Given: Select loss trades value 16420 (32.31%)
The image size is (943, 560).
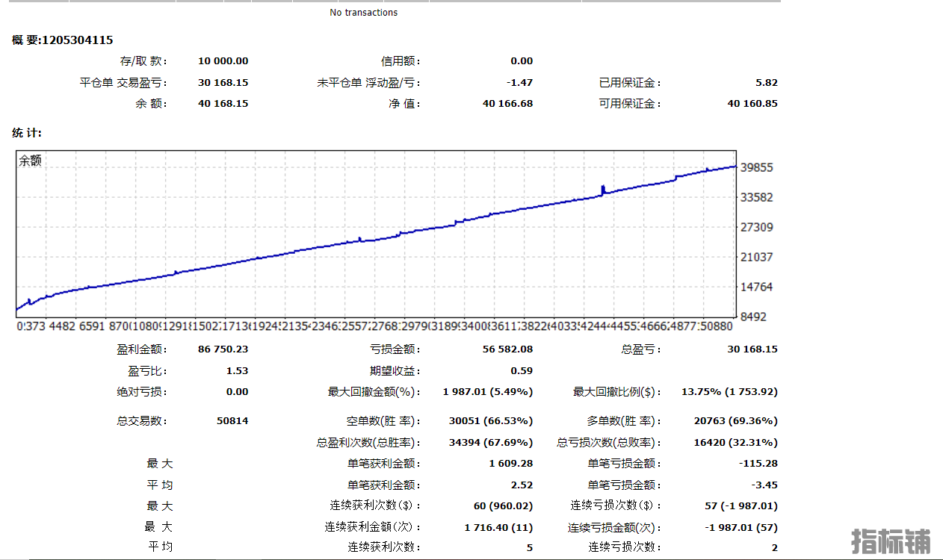Looking at the screenshot, I should coord(735,442).
